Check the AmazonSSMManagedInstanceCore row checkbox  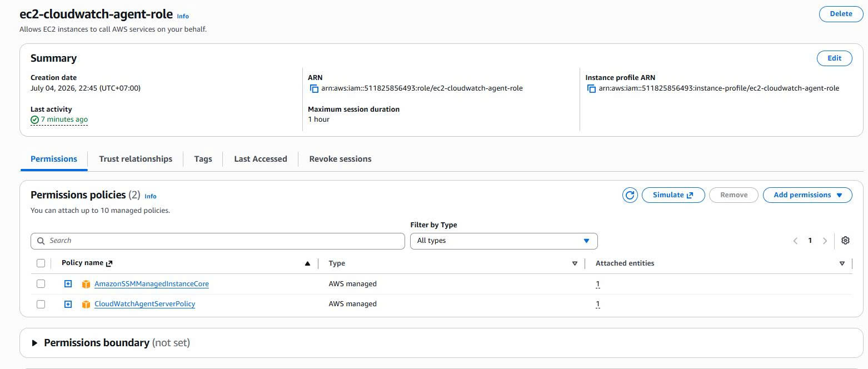point(41,284)
